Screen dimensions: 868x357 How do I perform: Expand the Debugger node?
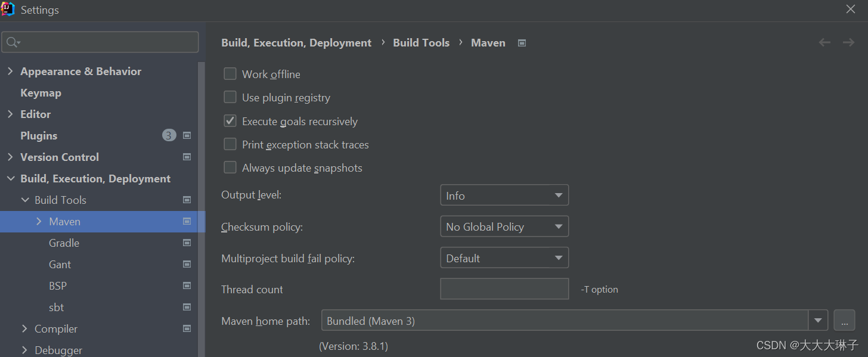tap(24, 350)
